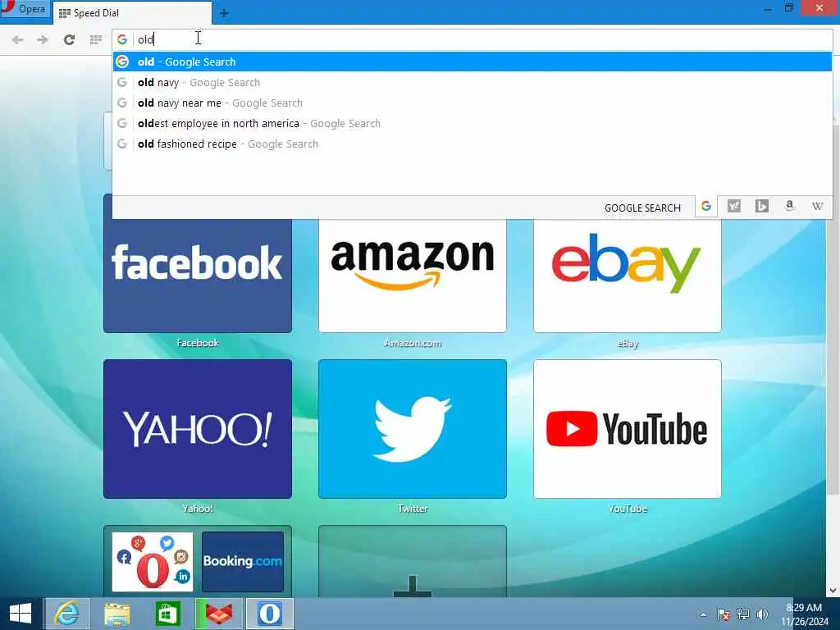
Task: Open the eBay speed dial tile
Action: tap(628, 274)
